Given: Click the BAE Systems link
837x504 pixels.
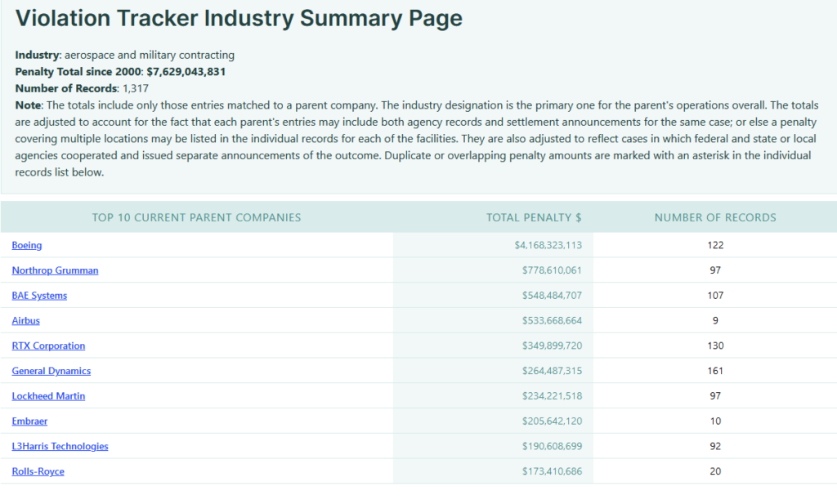Looking at the screenshot, I should (39, 296).
